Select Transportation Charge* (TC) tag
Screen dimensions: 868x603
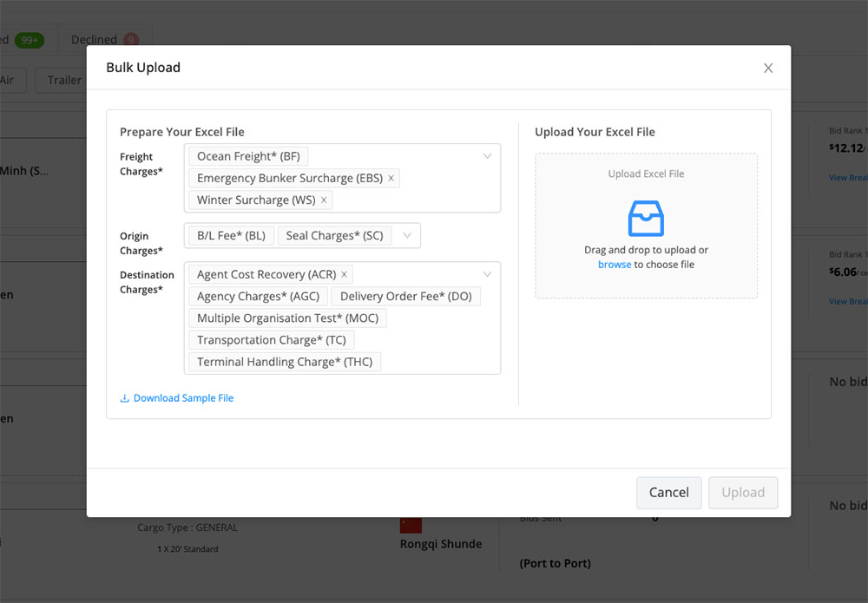coord(271,339)
